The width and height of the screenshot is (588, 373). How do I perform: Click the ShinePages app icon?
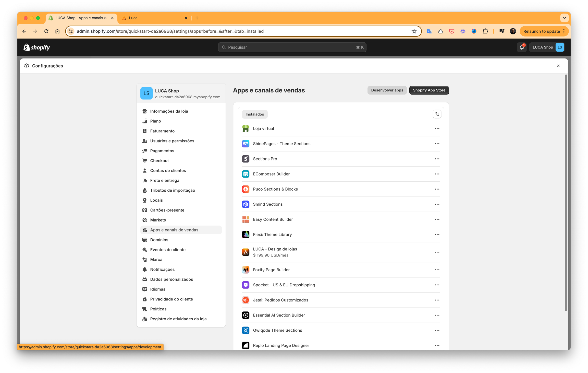246,144
